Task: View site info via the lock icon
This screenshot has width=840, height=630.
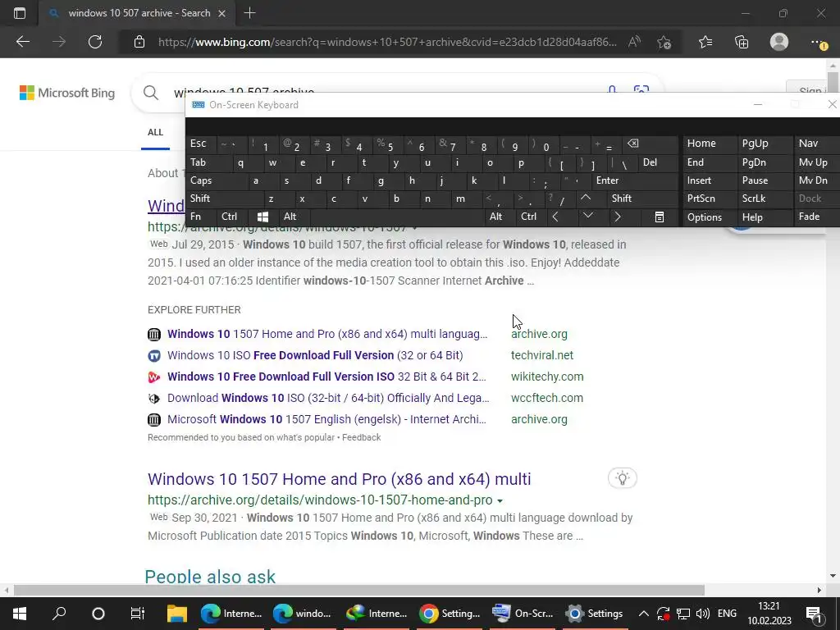Action: click(139, 42)
